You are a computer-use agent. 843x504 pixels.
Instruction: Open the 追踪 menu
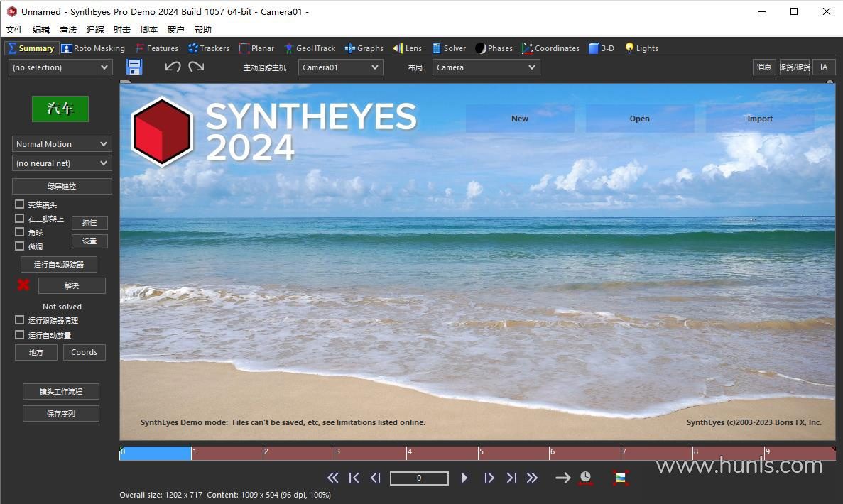point(95,30)
